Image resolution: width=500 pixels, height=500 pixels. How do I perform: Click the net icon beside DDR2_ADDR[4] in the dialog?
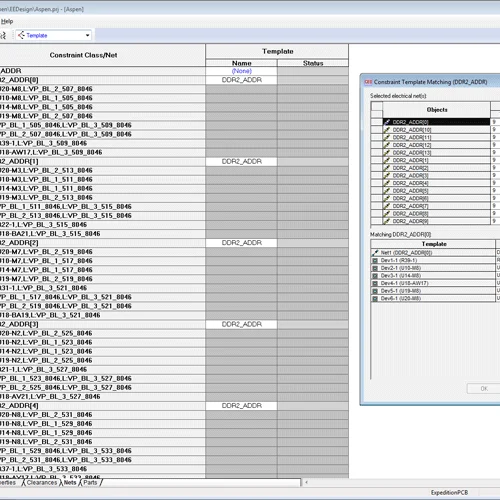click(x=387, y=183)
